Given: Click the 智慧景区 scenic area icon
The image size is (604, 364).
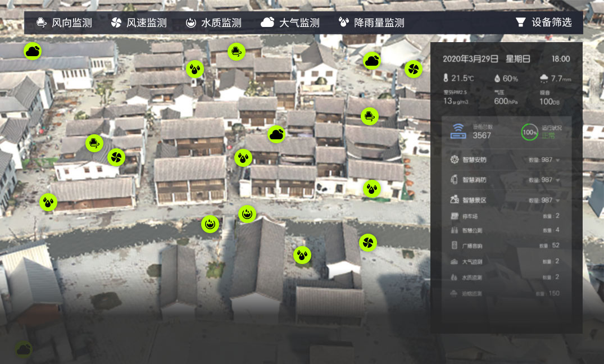Looking at the screenshot, I should point(455,199).
